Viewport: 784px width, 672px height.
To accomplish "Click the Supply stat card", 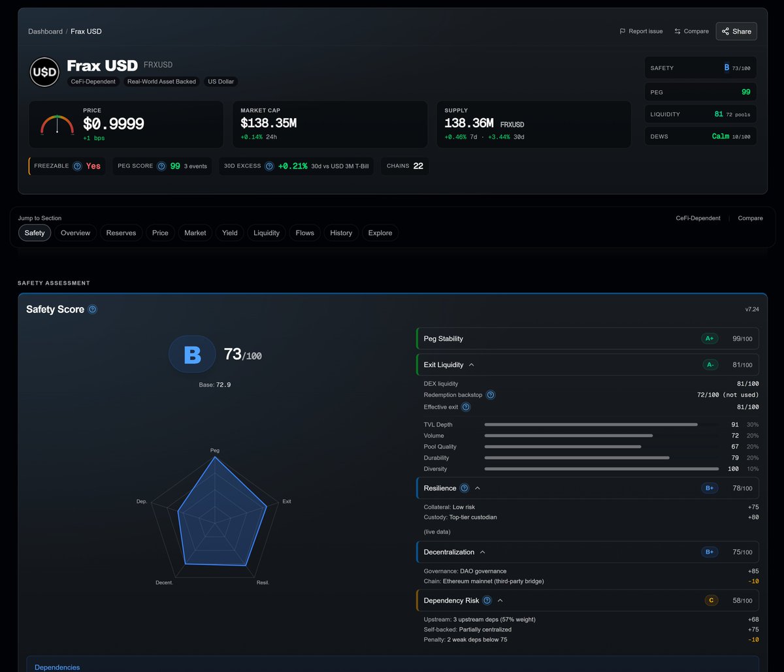I will pos(534,124).
